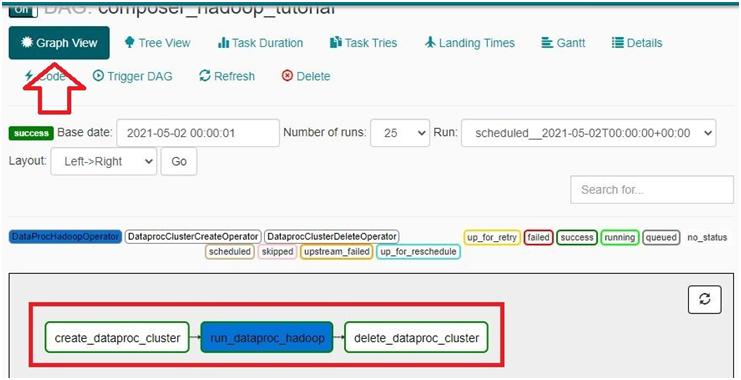The image size is (741, 380).
Task: Click the DataprocClusterCreateOperator legend label
Action: pos(193,236)
